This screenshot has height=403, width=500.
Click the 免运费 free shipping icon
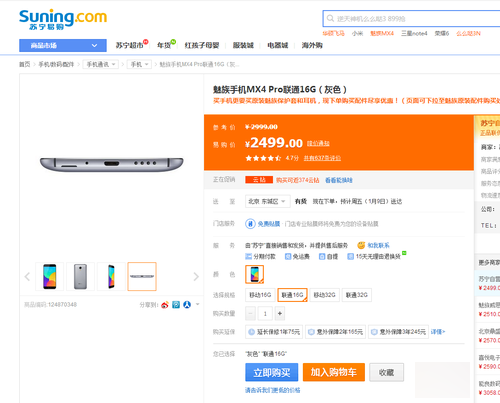coord(288,256)
